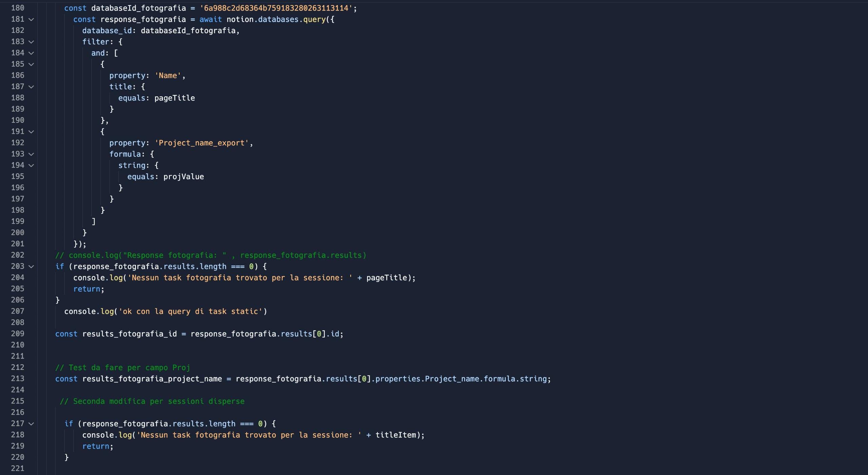Collapse the string object at line 194

31,165
